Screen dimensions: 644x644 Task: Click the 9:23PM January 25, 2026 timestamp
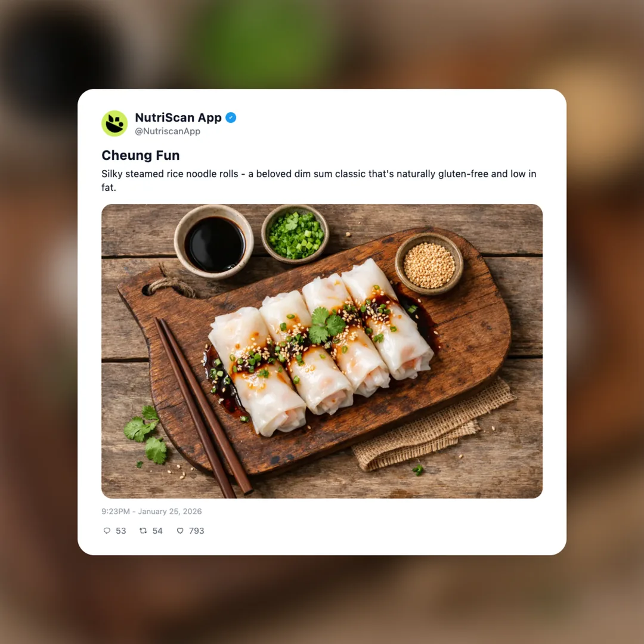(x=151, y=512)
